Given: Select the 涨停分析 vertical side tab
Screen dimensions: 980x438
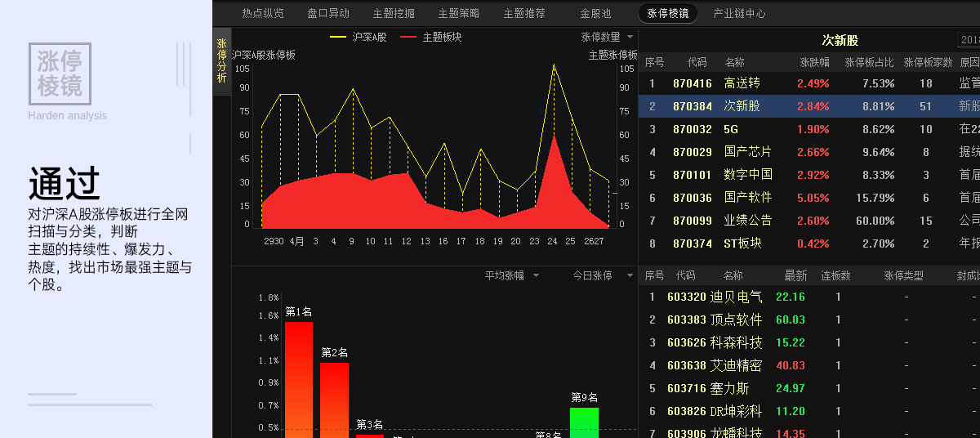Looking at the screenshot, I should [x=222, y=61].
